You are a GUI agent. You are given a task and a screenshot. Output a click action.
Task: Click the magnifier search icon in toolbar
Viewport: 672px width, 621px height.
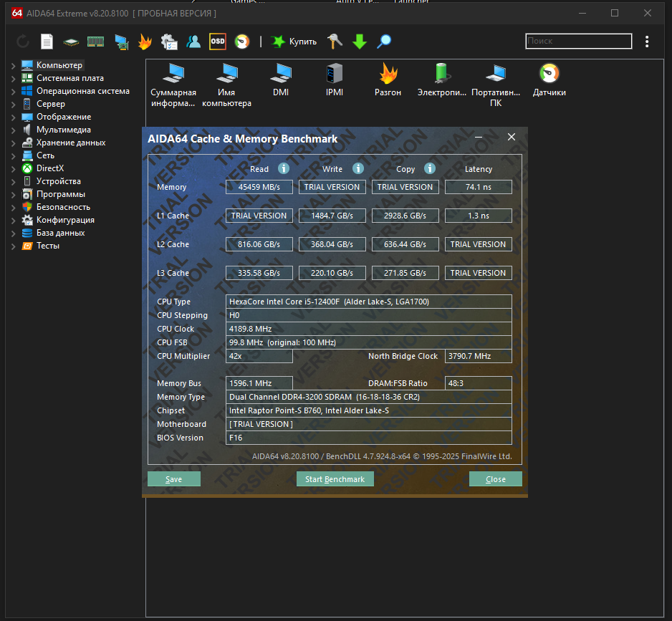pos(385,42)
